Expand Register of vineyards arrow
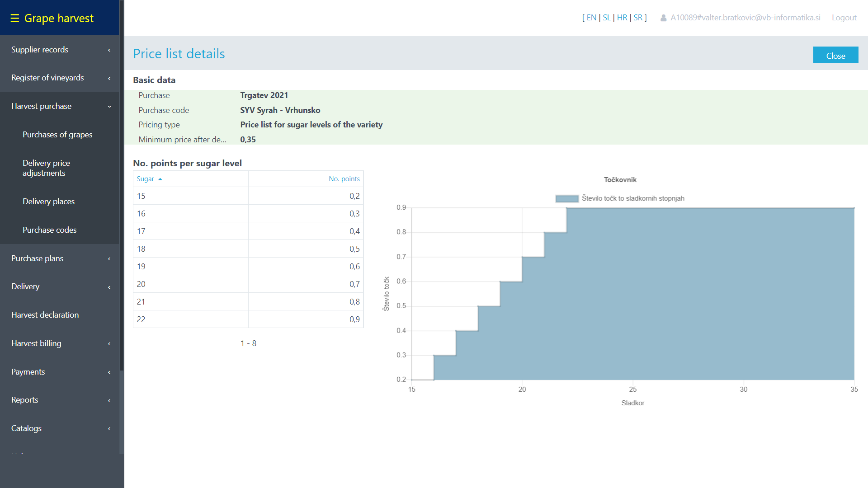Viewport: 868px width, 488px height. point(109,78)
